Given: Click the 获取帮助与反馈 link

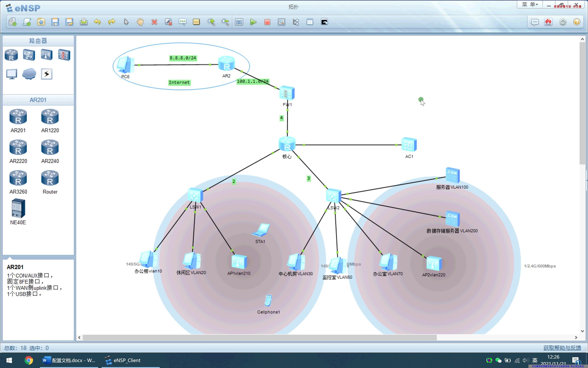Looking at the screenshot, I should (562, 348).
